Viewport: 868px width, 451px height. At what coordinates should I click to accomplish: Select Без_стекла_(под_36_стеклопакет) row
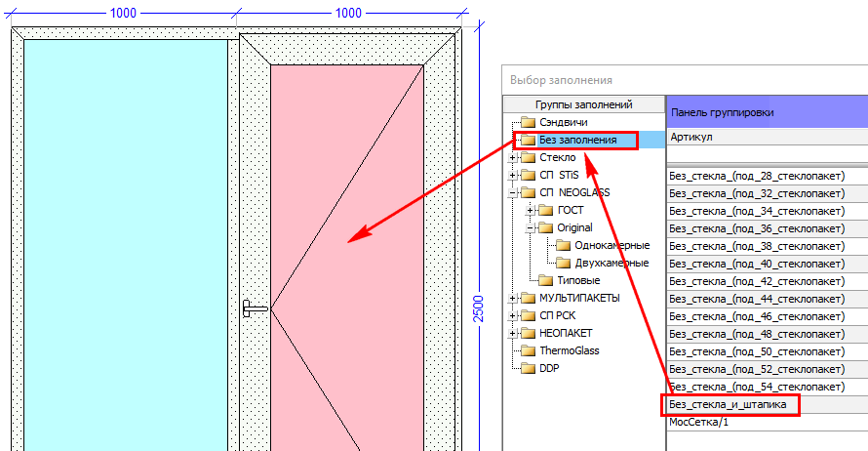pos(767,228)
